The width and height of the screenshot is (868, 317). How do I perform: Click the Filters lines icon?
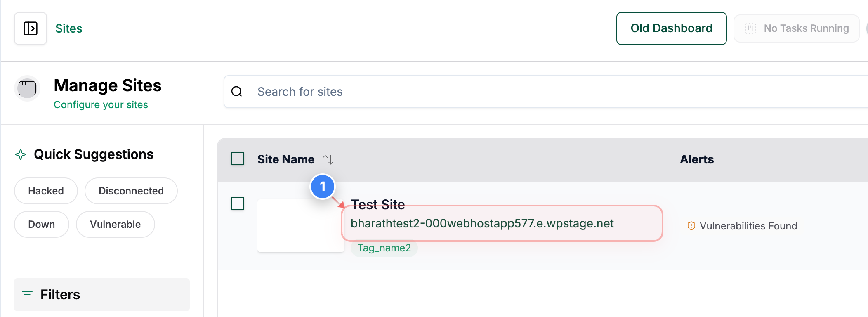click(x=27, y=295)
